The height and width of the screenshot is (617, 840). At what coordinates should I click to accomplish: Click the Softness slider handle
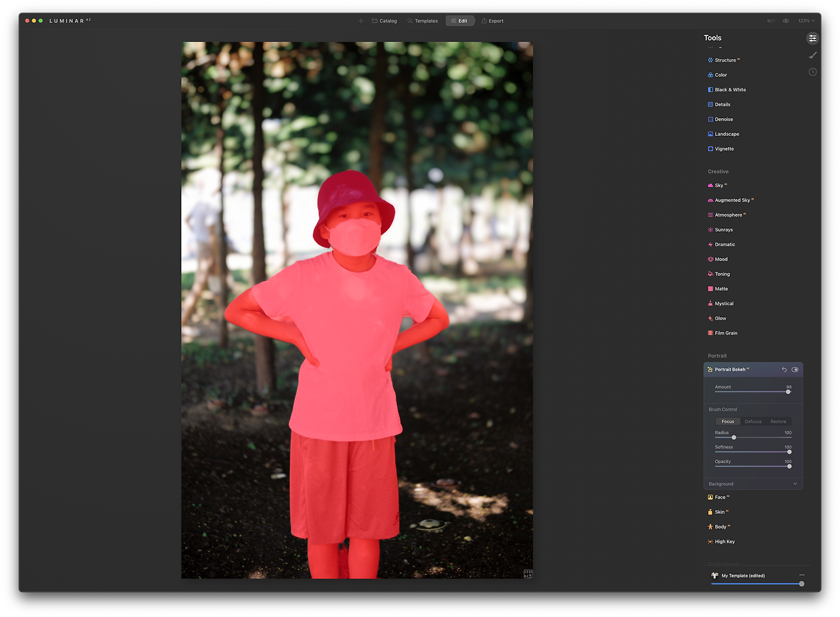(x=789, y=452)
